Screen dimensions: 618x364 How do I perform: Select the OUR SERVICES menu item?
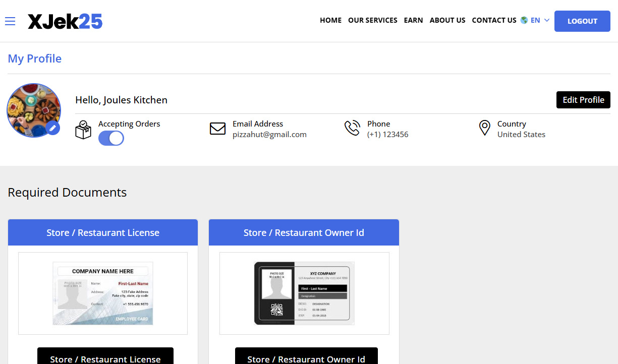(373, 20)
